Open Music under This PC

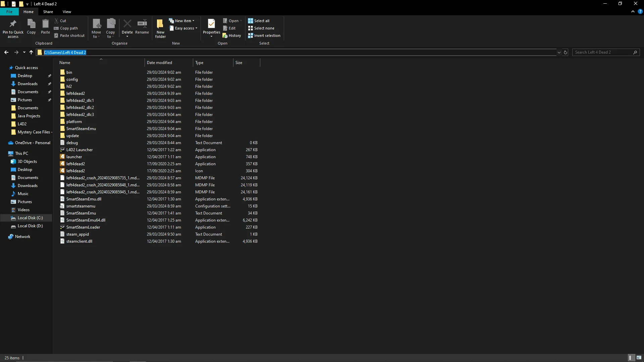coord(23,194)
